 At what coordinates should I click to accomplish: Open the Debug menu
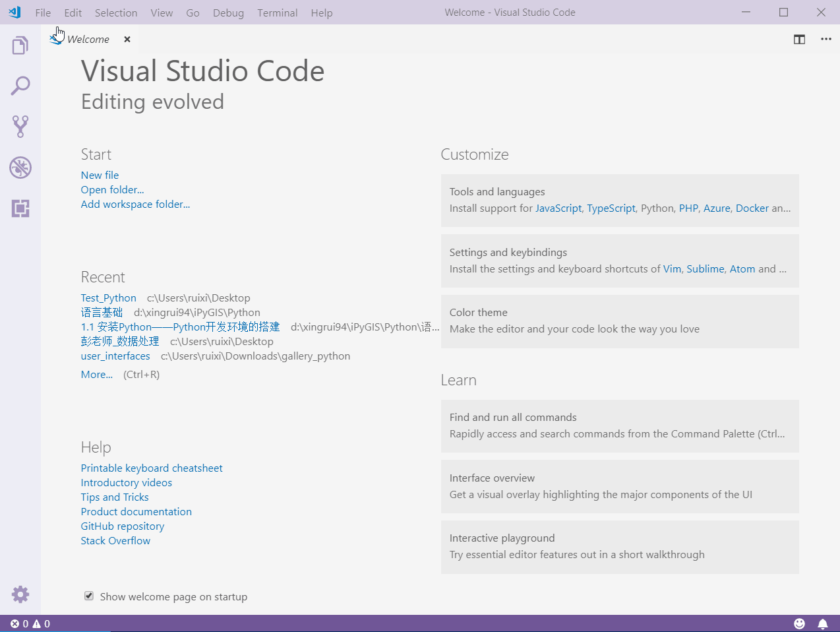pyautogui.click(x=228, y=13)
